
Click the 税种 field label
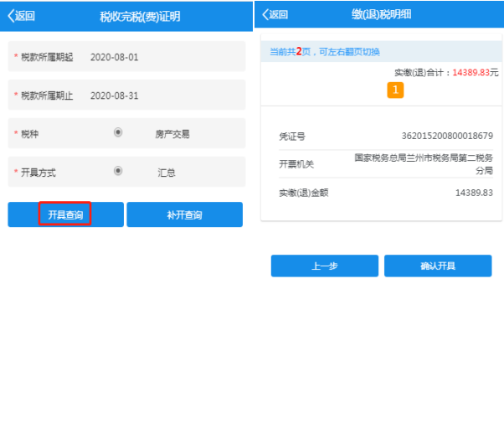(x=30, y=134)
